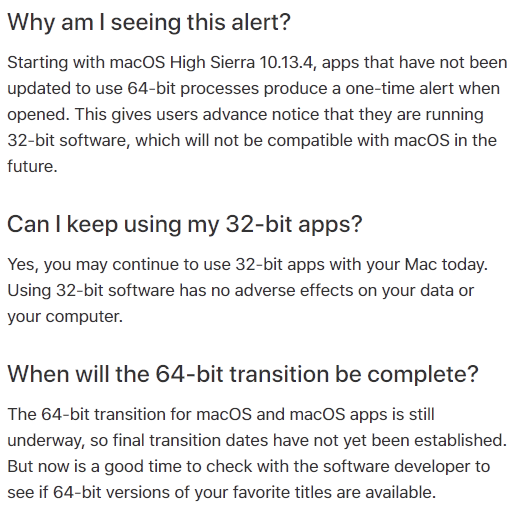
Task: Click the "When will the 64-bit transition be complete?" heading
Action: [x=243, y=374]
